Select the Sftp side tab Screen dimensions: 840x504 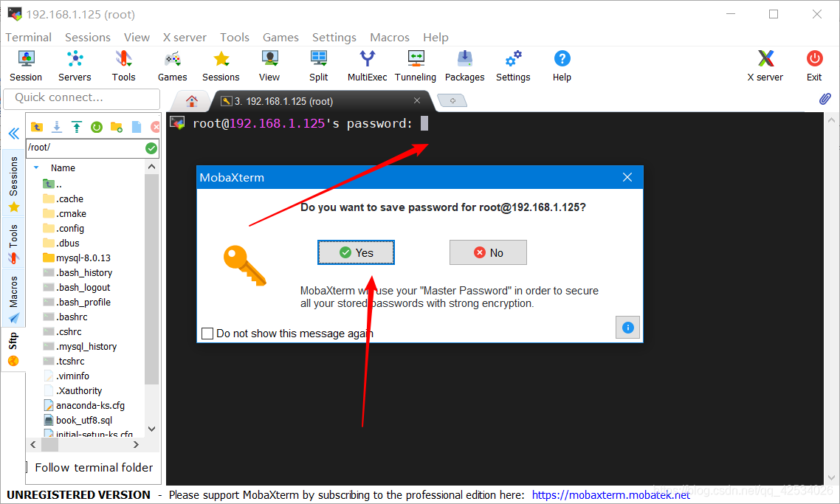[x=13, y=349]
